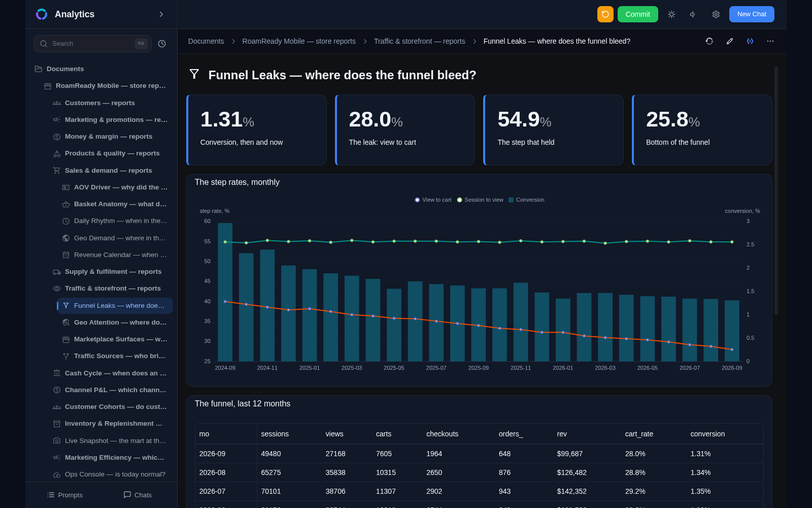Click the Analytics app logo

coord(42,14)
